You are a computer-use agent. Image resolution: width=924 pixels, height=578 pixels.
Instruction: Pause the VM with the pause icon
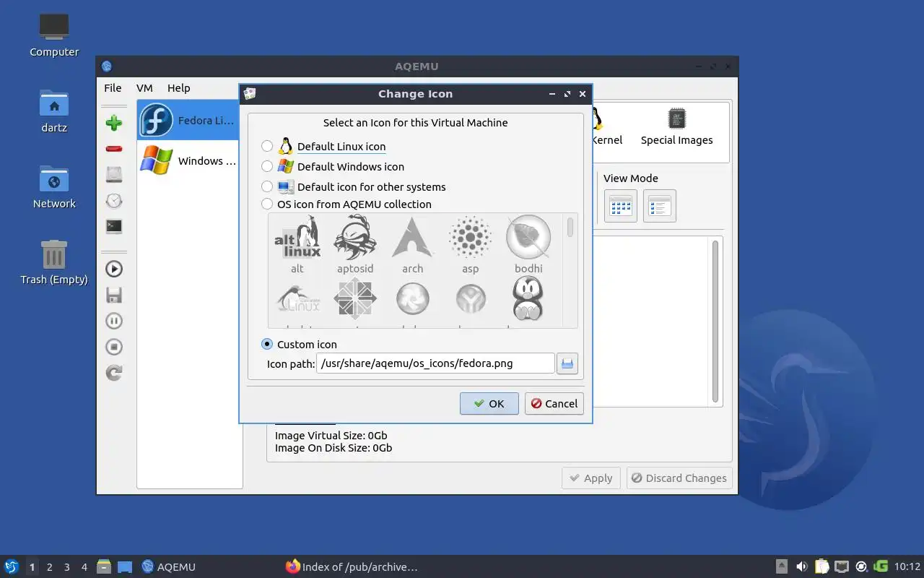pyautogui.click(x=114, y=321)
